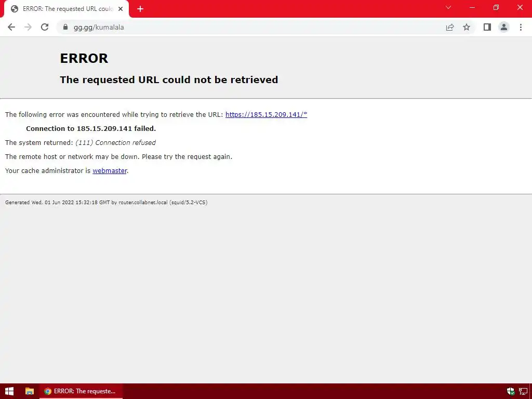
Task: Open Windows Security tray icon
Action: point(511,391)
